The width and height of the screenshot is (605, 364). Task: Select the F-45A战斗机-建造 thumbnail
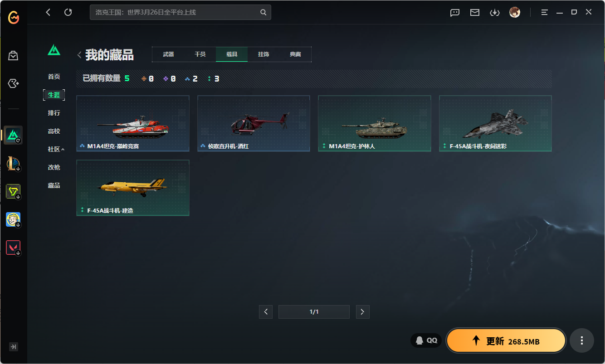tap(133, 187)
